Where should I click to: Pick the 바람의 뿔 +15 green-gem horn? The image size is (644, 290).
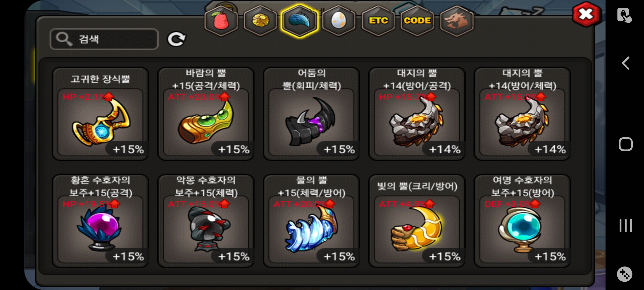pyautogui.click(x=206, y=114)
